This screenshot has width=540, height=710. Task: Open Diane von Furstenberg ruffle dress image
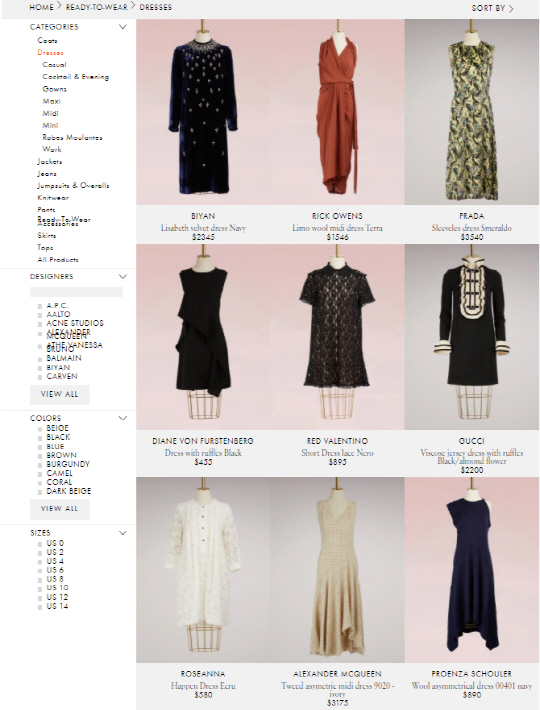coord(203,337)
